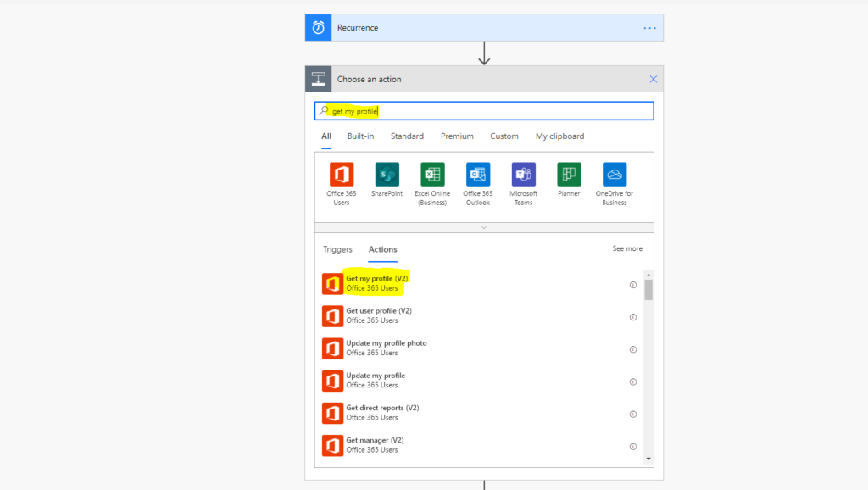Show info for Get user profile (V2)
The height and width of the screenshot is (490, 868).
pos(632,317)
